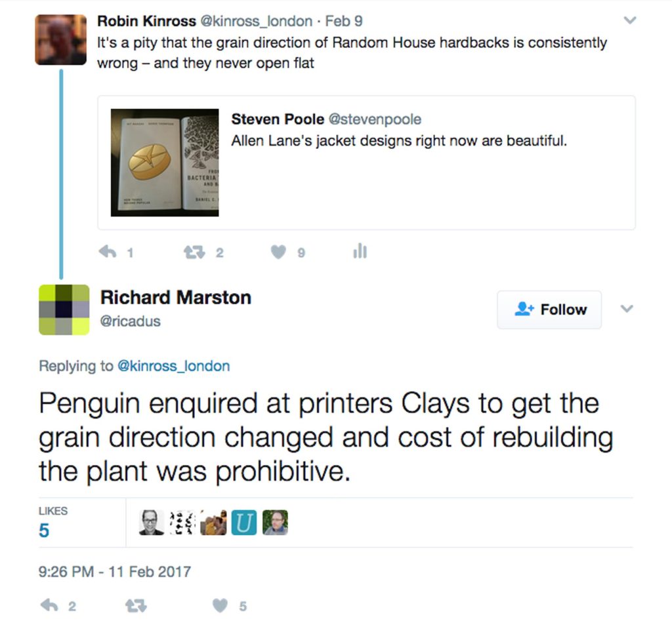
Task: Click the @ricadus handle
Action: tap(130, 321)
